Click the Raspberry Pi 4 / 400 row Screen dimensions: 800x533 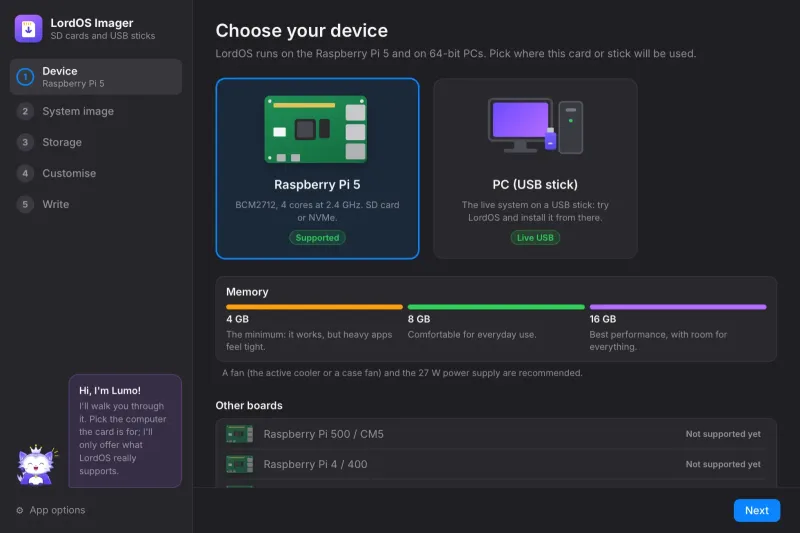[496, 464]
